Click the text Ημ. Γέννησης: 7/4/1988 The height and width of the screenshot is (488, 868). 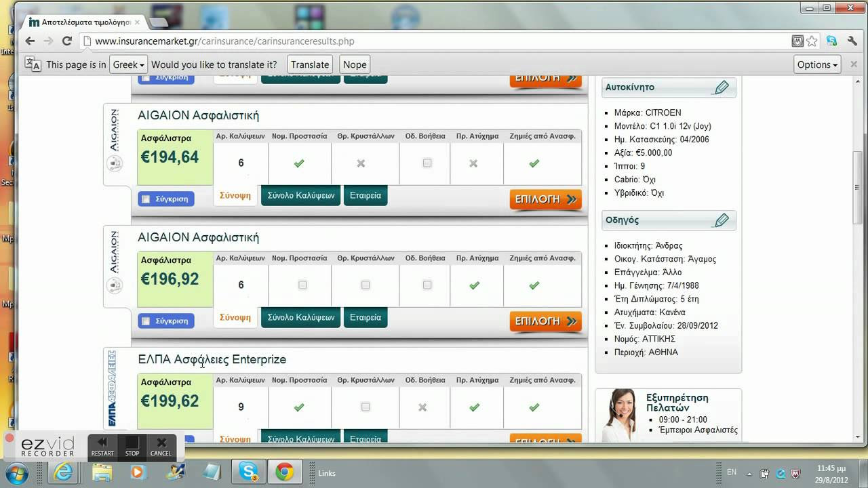[x=658, y=285]
